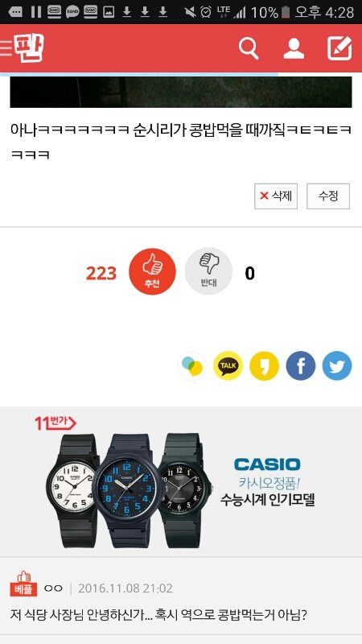Open the hamburger menu next to Pann logo
The image size is (362, 644).
click(6, 48)
